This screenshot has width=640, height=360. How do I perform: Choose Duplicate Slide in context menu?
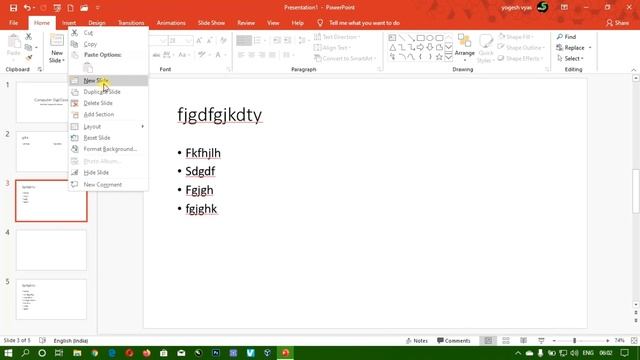(108, 92)
